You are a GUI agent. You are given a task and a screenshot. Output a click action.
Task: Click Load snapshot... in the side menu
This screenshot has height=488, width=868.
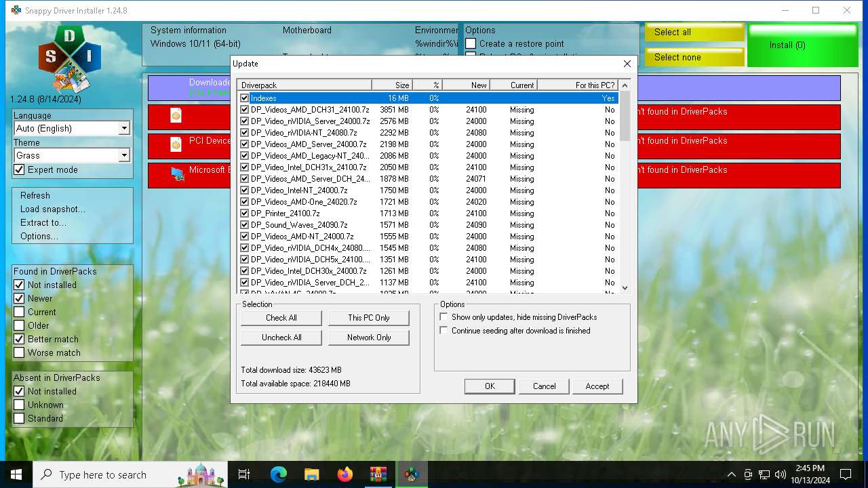(x=52, y=209)
